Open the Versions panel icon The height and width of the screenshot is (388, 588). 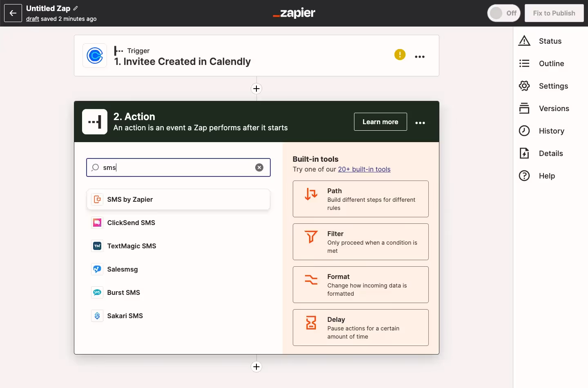(524, 109)
